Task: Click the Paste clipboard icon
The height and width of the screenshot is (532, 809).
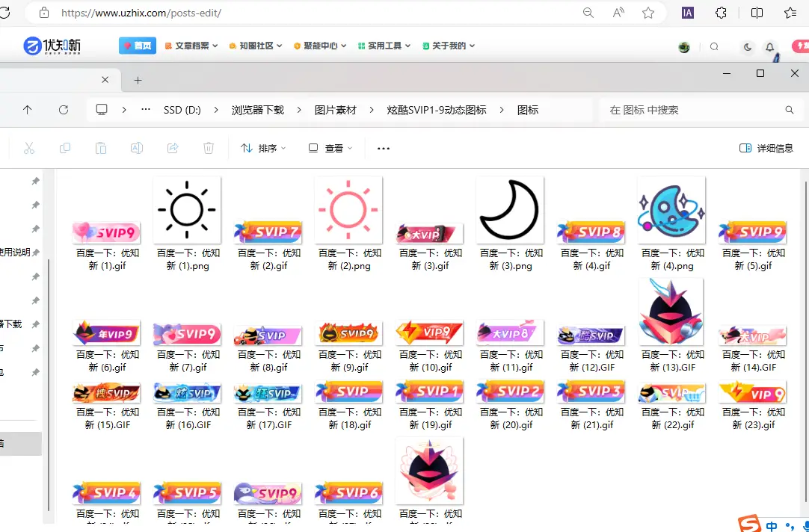Action: [x=101, y=149]
